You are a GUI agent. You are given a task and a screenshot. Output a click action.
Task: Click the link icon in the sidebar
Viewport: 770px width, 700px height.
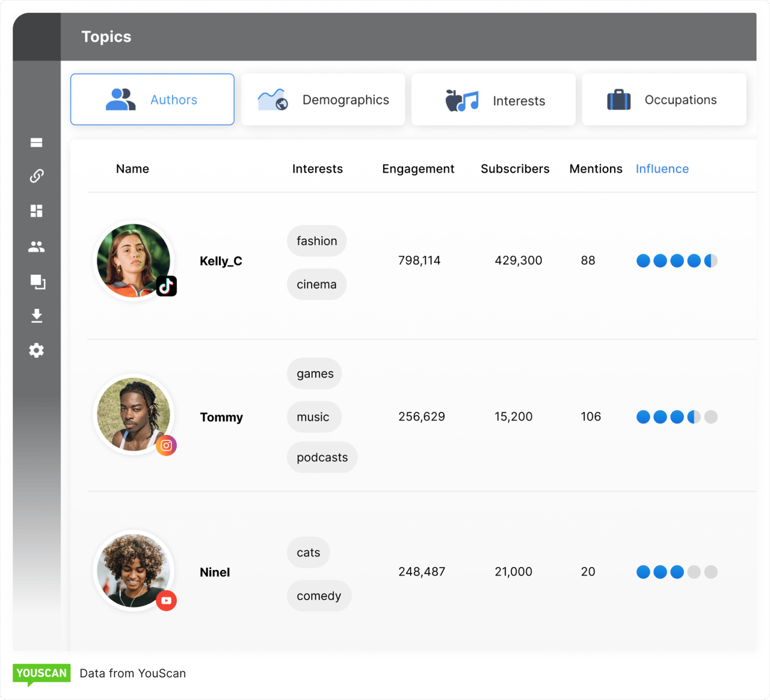(37, 176)
